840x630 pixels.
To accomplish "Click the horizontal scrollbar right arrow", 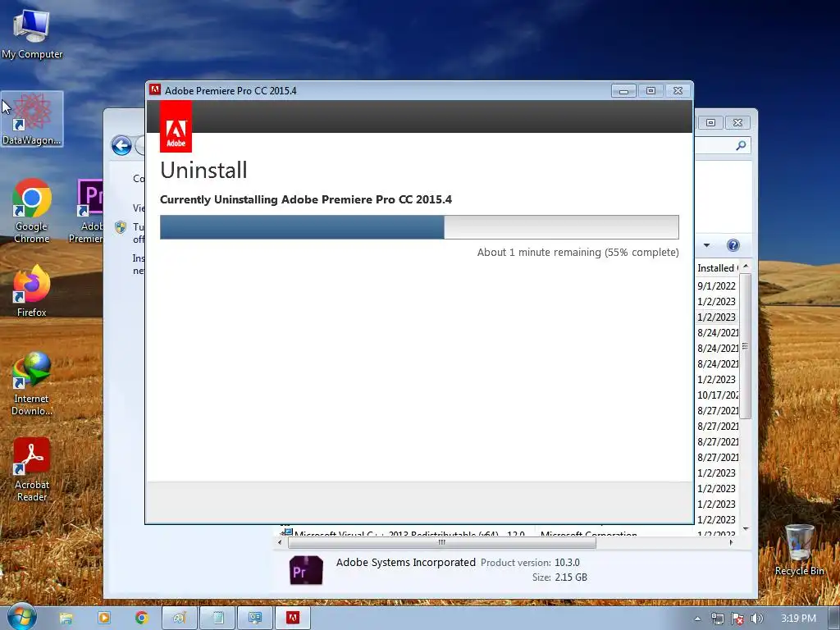I will click(x=731, y=542).
